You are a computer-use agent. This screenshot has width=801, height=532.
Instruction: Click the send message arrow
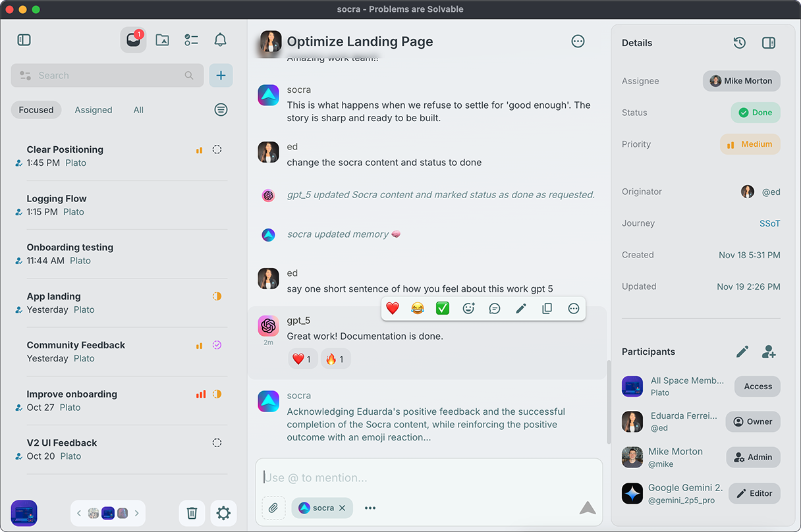[587, 508]
